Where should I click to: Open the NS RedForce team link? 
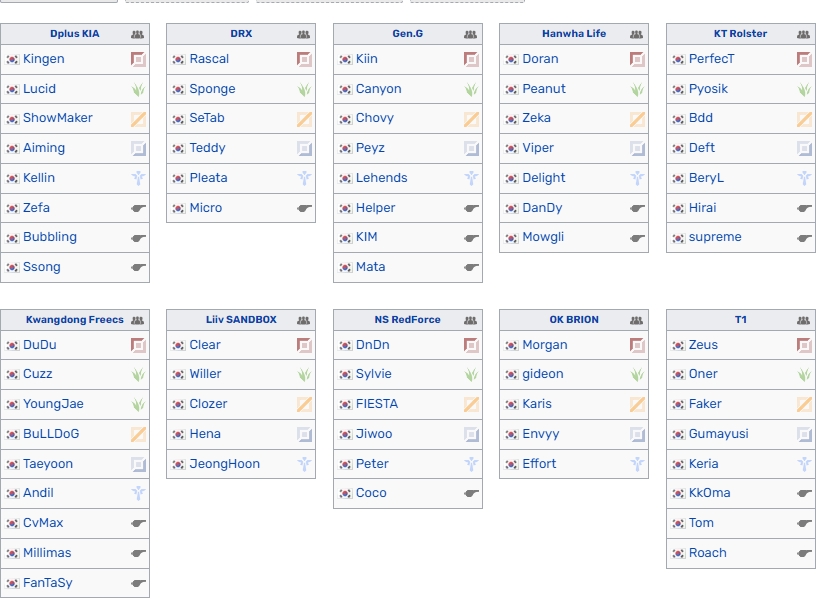[407, 320]
